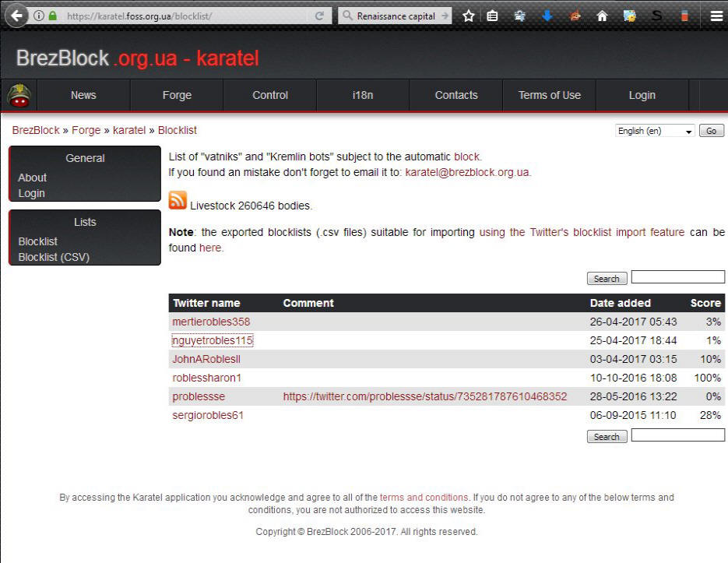Click the browser URL address bar
This screenshot has height=563, width=728.
[187, 16]
